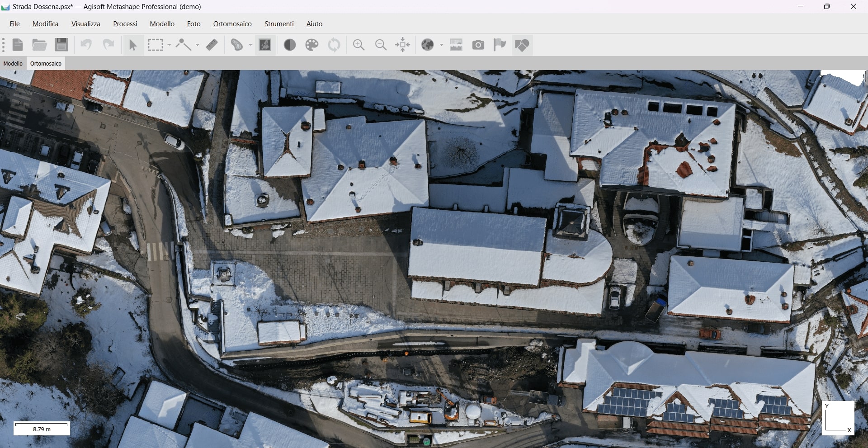
Task: Open the Strumenti menu
Action: point(279,24)
